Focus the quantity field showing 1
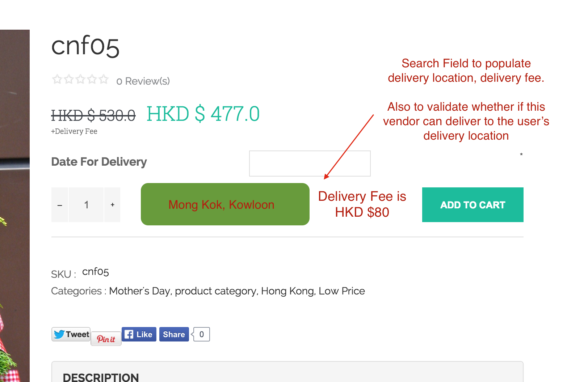Screen dimensions: 588x382 pos(86,205)
